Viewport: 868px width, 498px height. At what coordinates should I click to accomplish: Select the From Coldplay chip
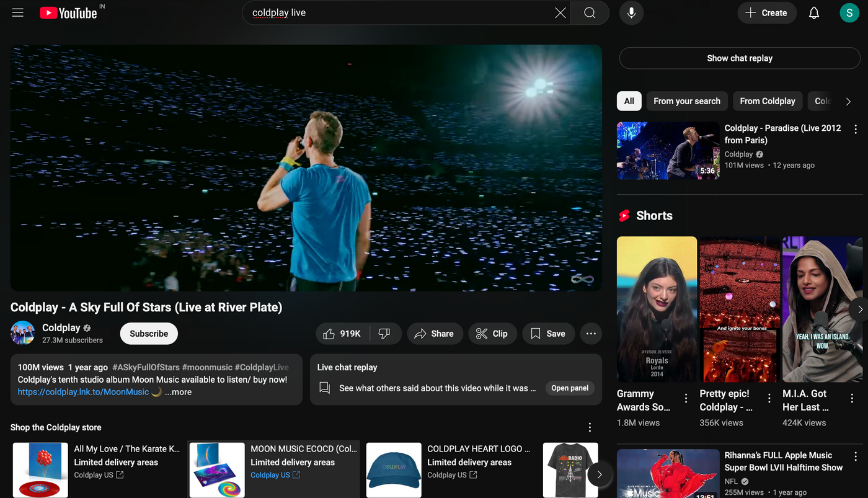click(x=768, y=101)
